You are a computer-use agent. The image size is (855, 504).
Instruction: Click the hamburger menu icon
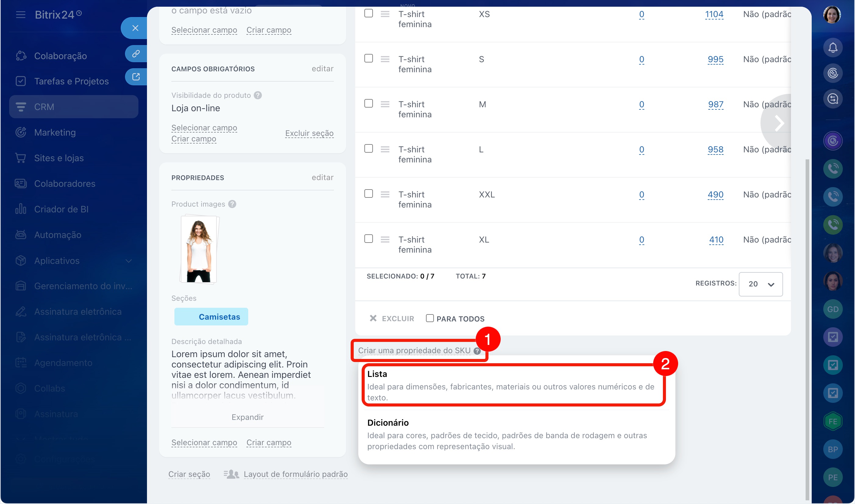[x=20, y=15]
